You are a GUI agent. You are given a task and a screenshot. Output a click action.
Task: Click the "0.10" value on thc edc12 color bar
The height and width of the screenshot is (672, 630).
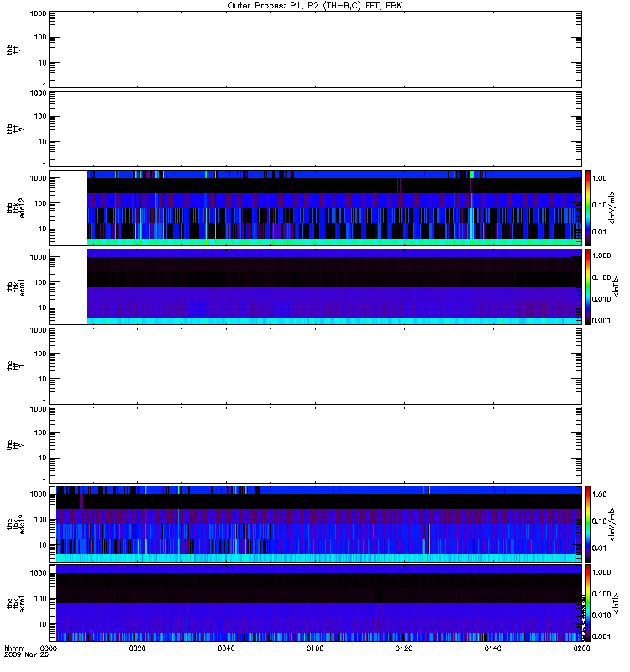(599, 521)
